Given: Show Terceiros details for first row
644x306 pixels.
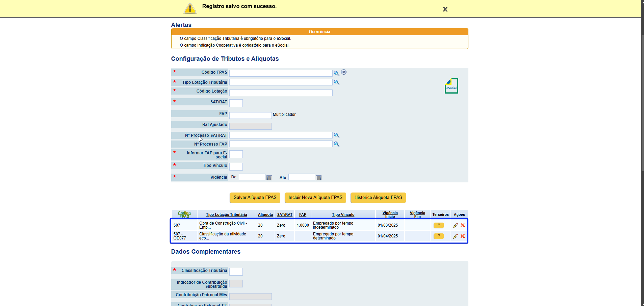Looking at the screenshot, I should (x=438, y=225).
